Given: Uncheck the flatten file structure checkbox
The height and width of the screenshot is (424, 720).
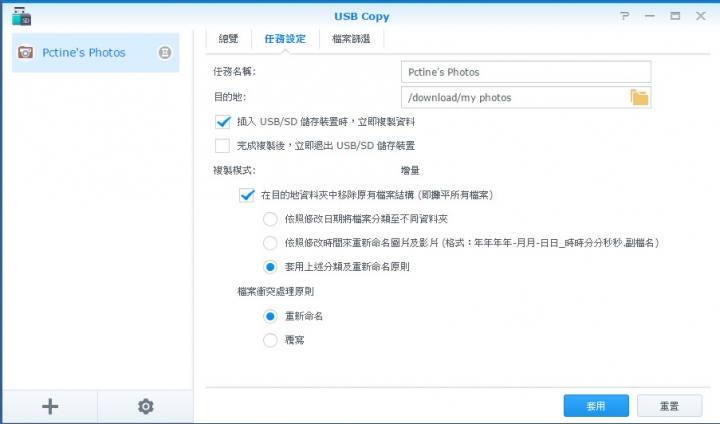Looking at the screenshot, I should 247,195.
